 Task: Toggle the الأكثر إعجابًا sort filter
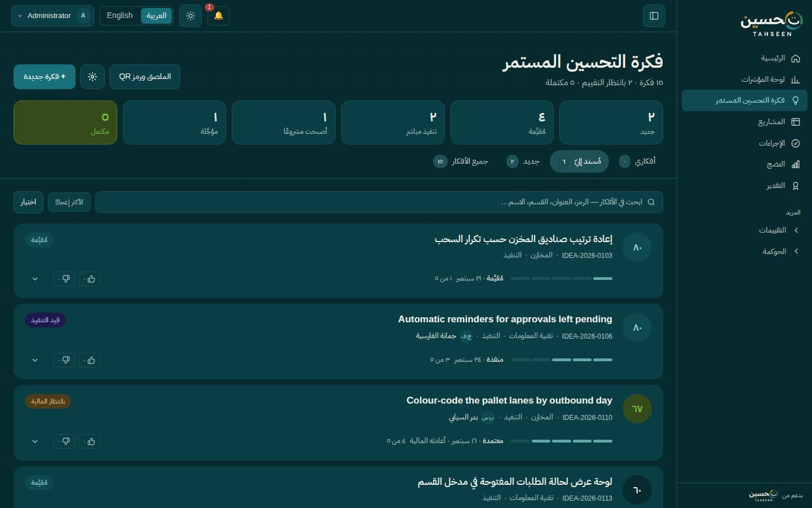[x=69, y=202]
